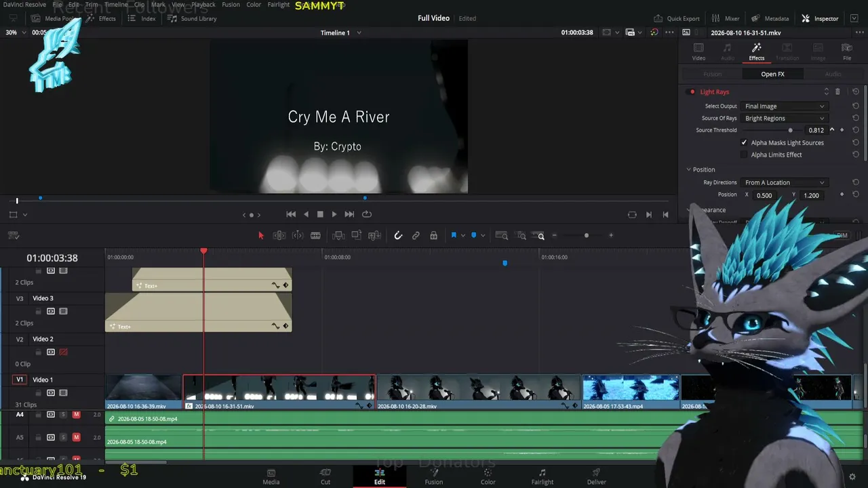The image size is (868, 488).
Task: Open the Index panel
Action: point(142,18)
